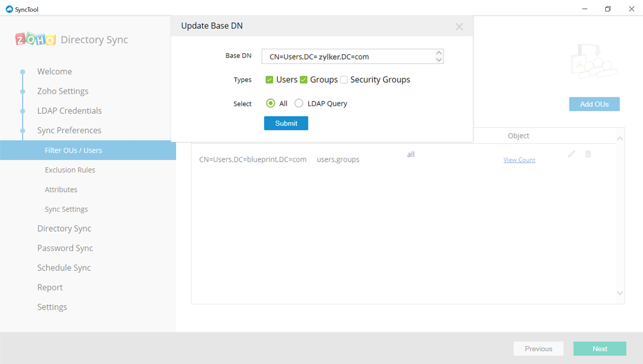Click the up arrow in the Base DN field

439,53
